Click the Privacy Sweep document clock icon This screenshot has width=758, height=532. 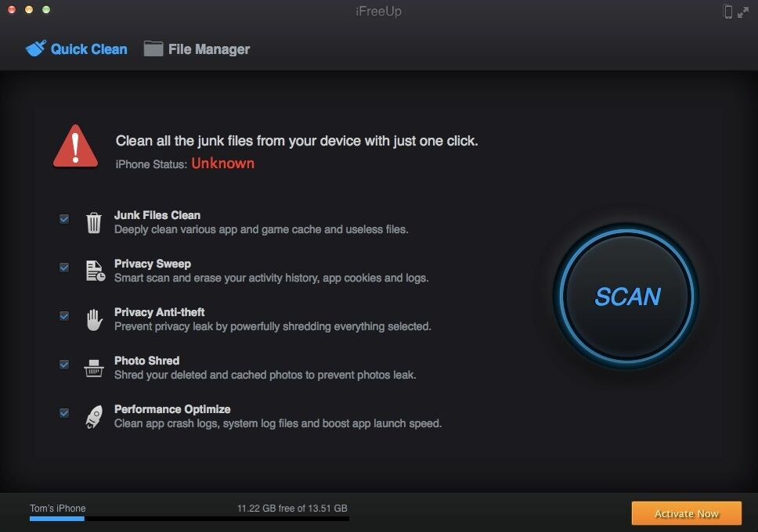[x=96, y=271]
